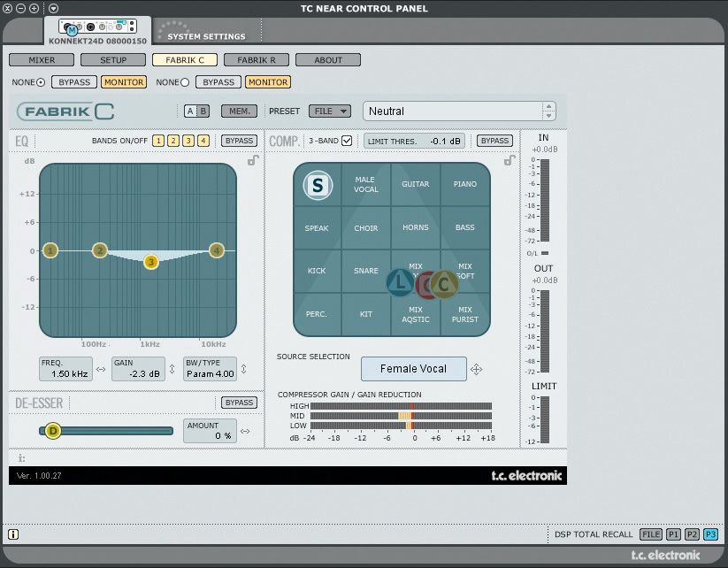Click the Konnekt24D device thumbnail
Viewport: 728px width, 568px height.
click(x=97, y=27)
